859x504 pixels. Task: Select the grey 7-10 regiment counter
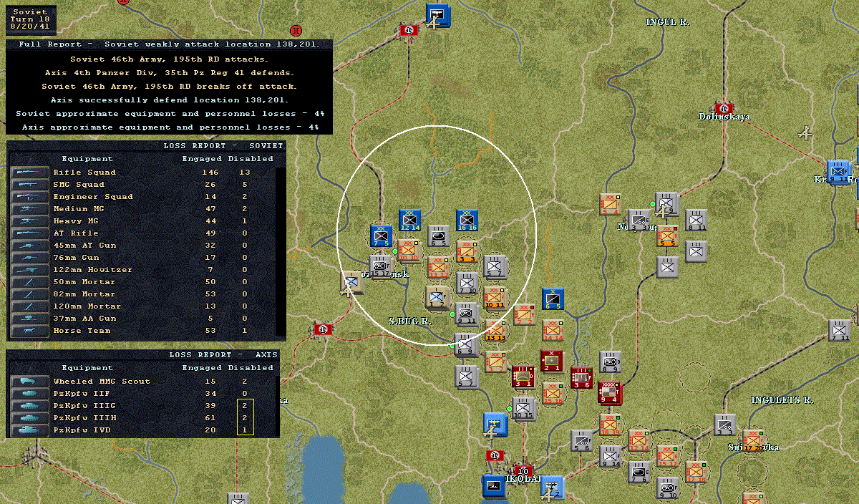467,281
